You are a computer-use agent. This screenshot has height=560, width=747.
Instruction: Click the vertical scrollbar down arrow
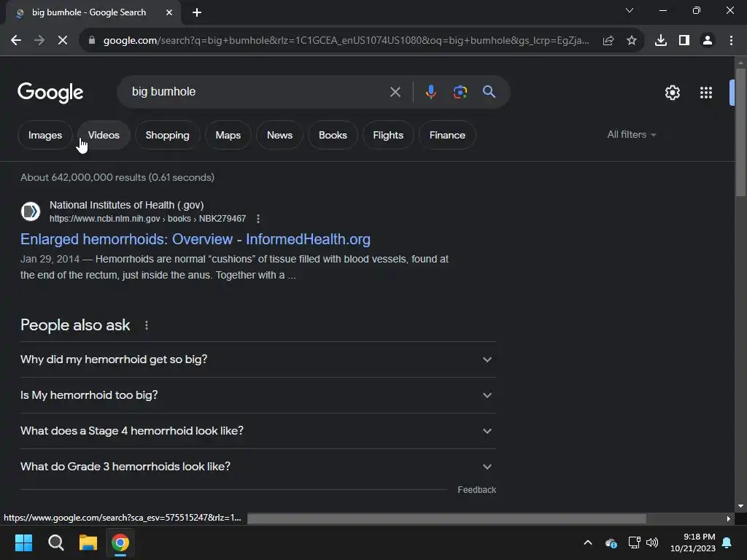click(740, 506)
